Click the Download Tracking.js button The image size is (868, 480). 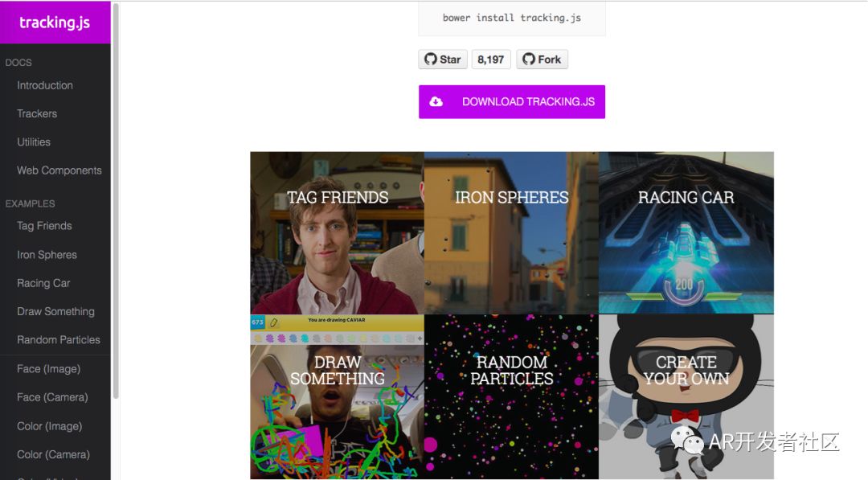click(x=512, y=102)
